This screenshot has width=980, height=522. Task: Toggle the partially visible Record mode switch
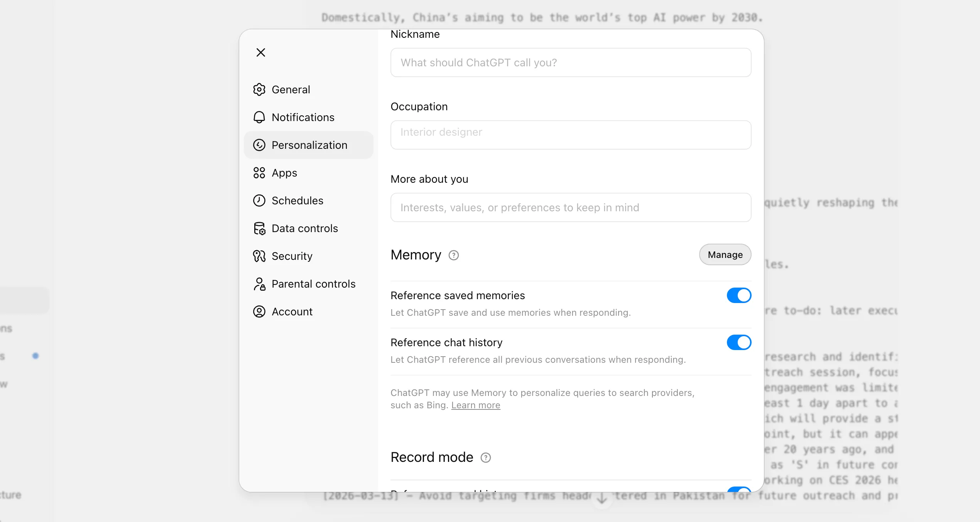(739, 489)
